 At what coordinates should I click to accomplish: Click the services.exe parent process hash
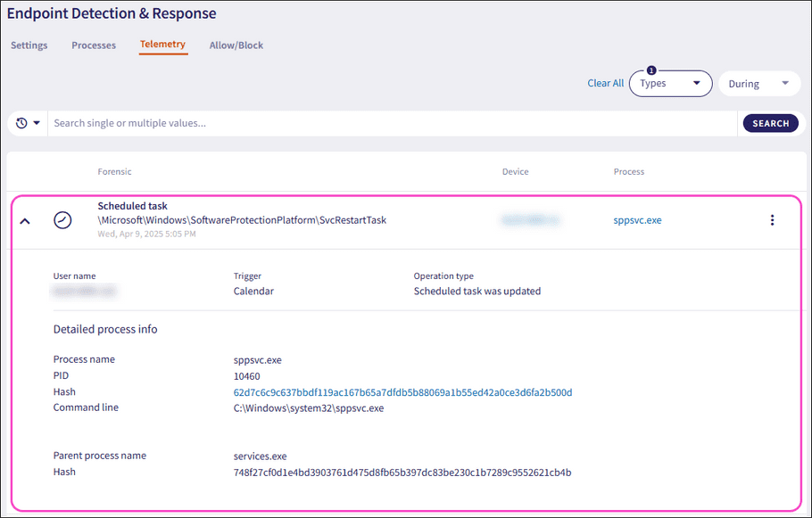click(x=403, y=472)
